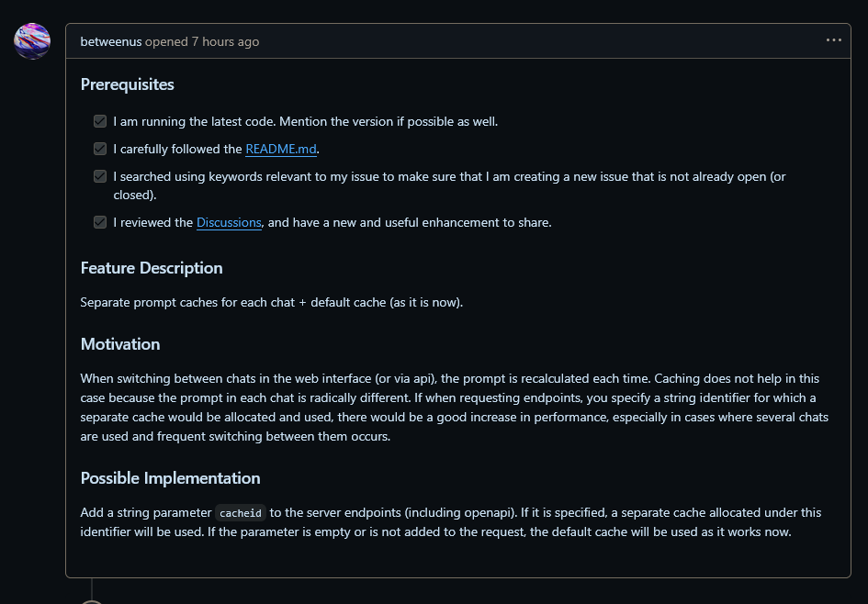Viewport: 868px width, 604px height.
Task: Open the three-dot comment options menu
Action: [x=834, y=40]
